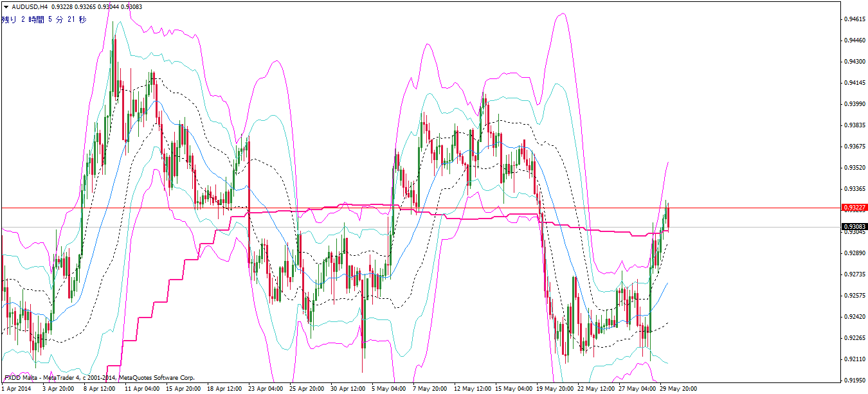
Task: Click the 0.92110 price scale value
Action: [854, 359]
